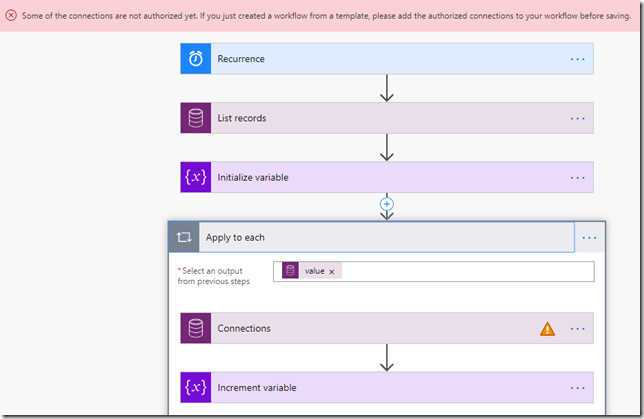Viewport: 644px width, 419px height.
Task: Expand the Initialize variable action card
Action: click(387, 177)
